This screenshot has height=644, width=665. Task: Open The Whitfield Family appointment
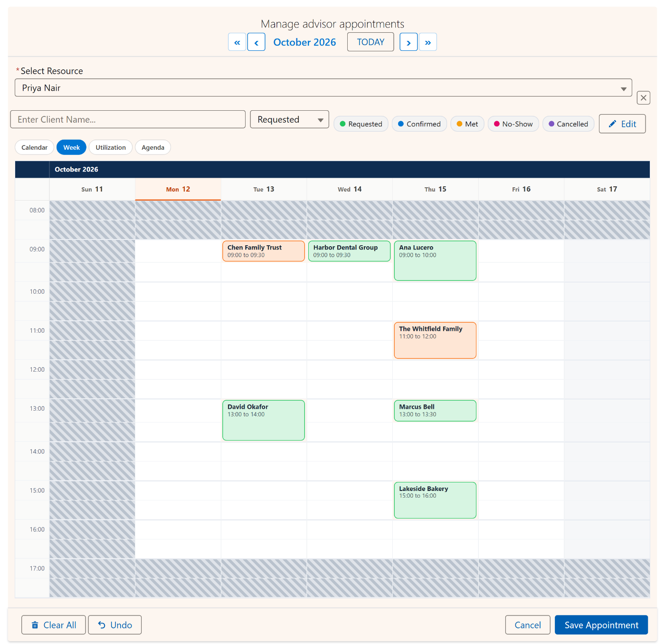(x=435, y=340)
